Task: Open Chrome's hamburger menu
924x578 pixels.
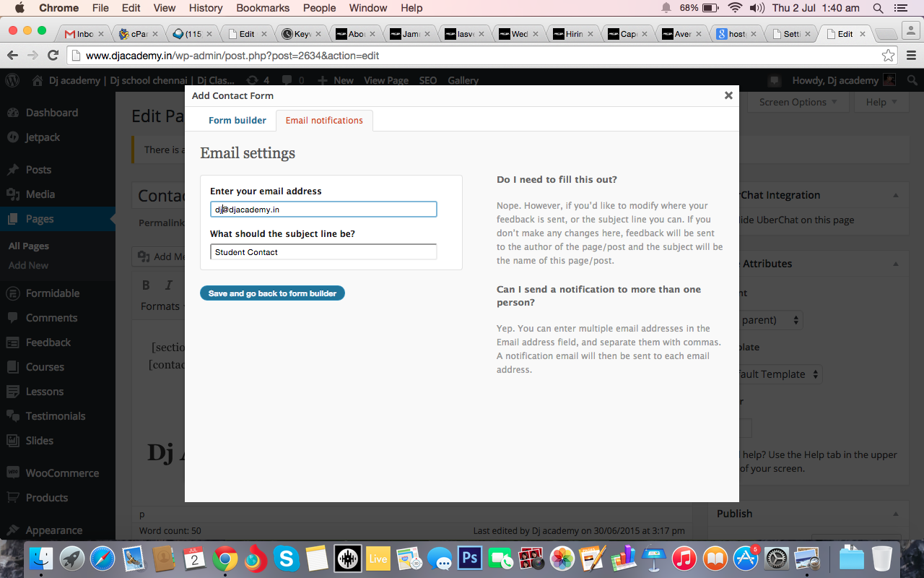Action: tap(911, 56)
